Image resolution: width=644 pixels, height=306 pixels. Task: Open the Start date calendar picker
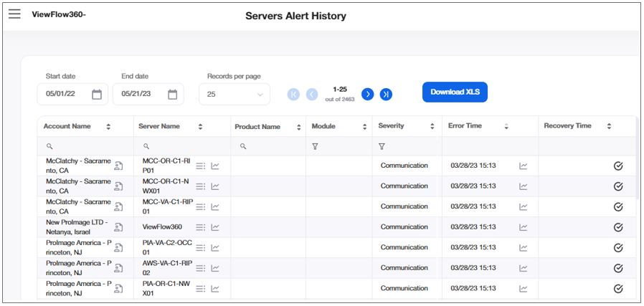[x=97, y=94]
